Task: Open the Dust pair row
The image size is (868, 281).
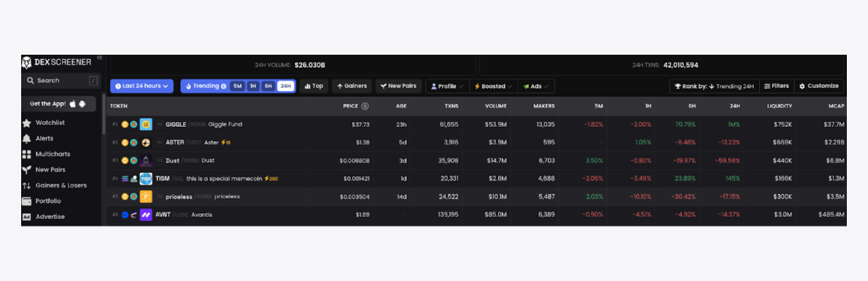Action: (476, 161)
